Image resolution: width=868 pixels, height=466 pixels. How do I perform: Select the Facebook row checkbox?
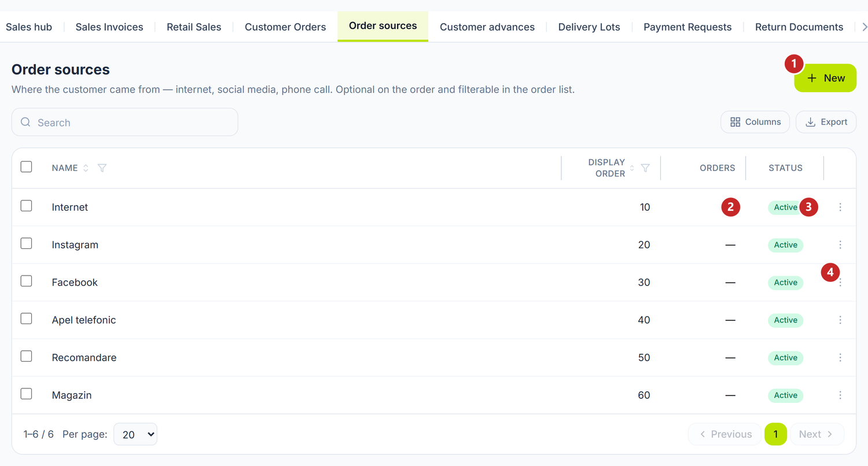pos(26,281)
